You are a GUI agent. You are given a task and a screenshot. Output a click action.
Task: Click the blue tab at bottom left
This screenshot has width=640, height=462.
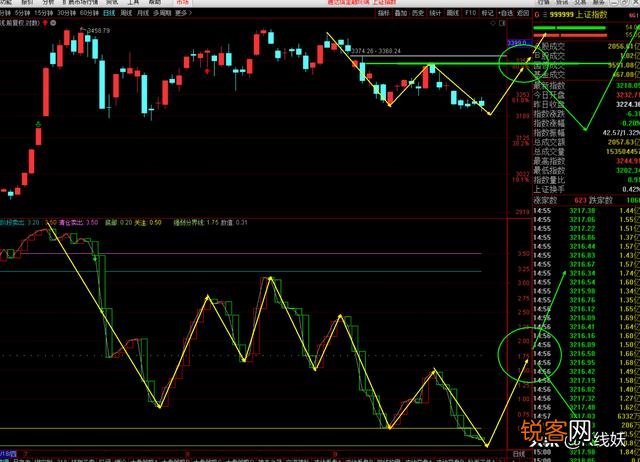(8, 454)
